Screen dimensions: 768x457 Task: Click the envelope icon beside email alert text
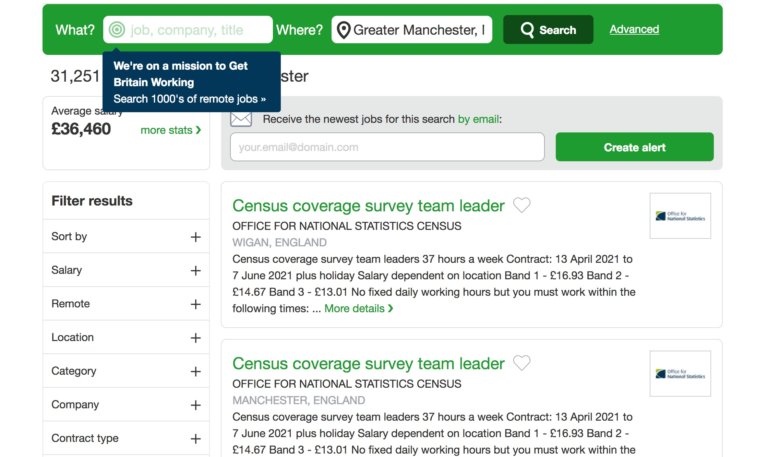(241, 119)
